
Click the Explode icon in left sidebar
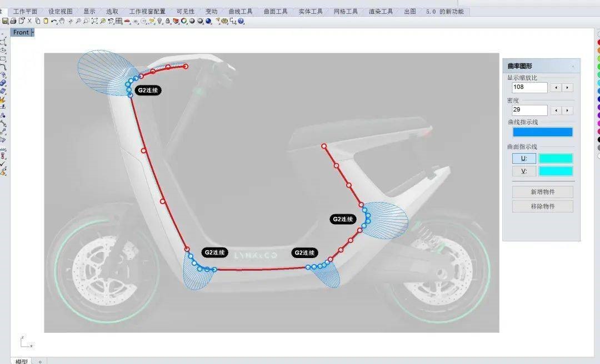pyautogui.click(x=3, y=99)
